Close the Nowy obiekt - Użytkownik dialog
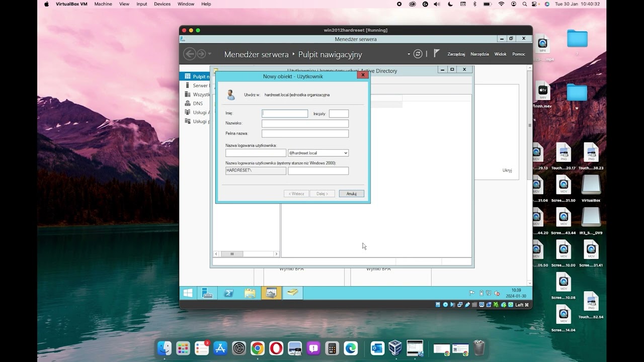Viewport: 644px width, 362px height. pyautogui.click(x=363, y=75)
